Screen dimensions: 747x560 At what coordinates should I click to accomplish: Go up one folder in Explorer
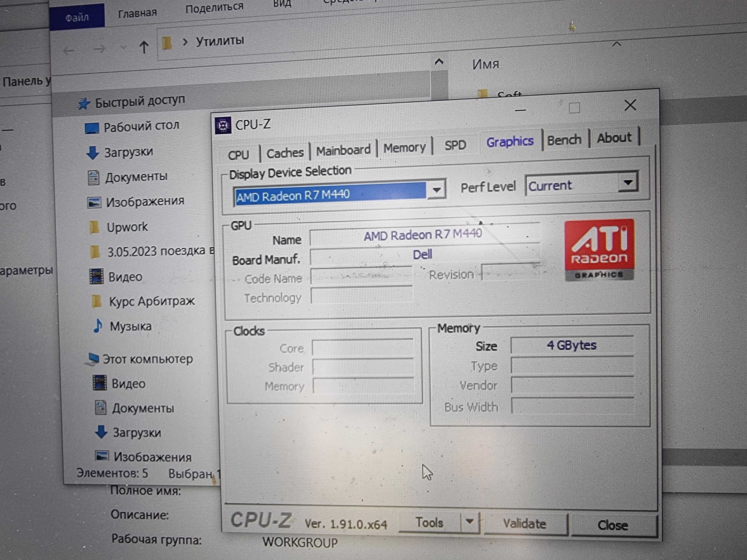tap(144, 47)
